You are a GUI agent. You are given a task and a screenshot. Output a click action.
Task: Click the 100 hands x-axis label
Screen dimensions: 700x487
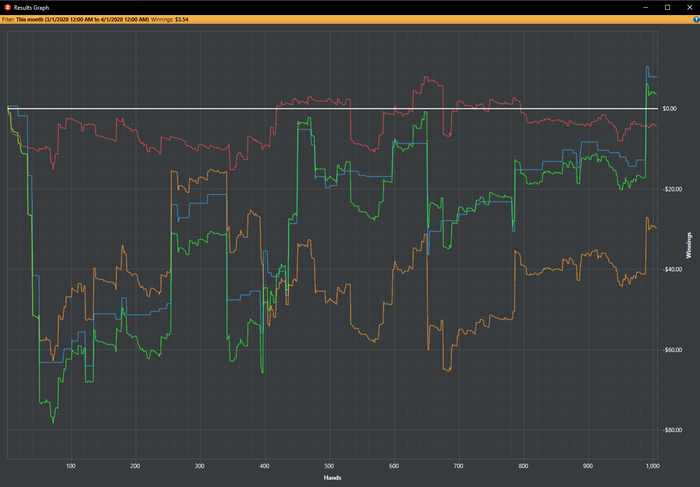71,466
